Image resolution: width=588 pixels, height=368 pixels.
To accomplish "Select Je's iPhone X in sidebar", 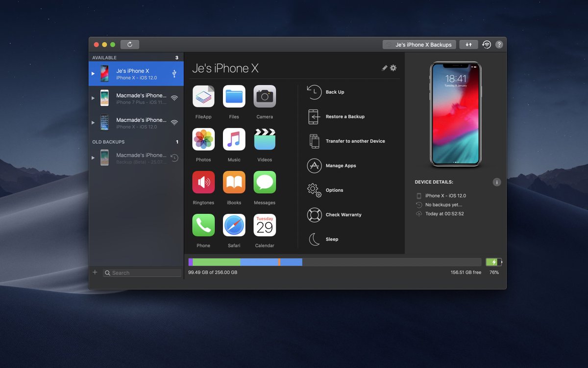I will point(136,74).
